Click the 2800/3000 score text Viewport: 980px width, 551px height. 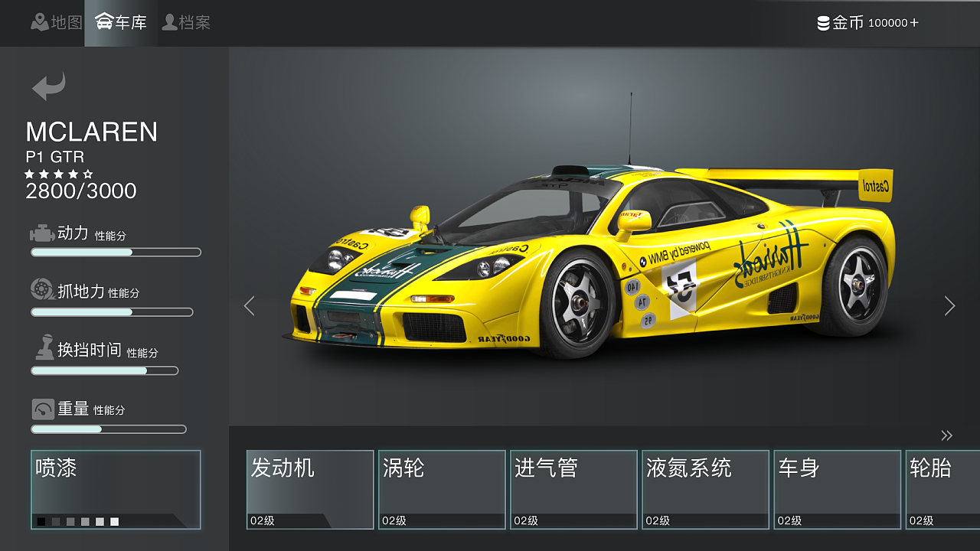(81, 191)
